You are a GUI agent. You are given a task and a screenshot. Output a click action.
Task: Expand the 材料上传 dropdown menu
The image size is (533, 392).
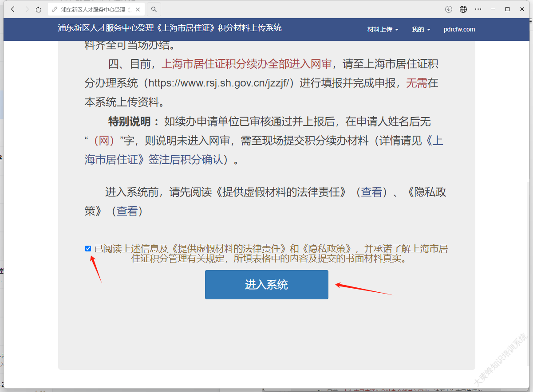[383, 30]
